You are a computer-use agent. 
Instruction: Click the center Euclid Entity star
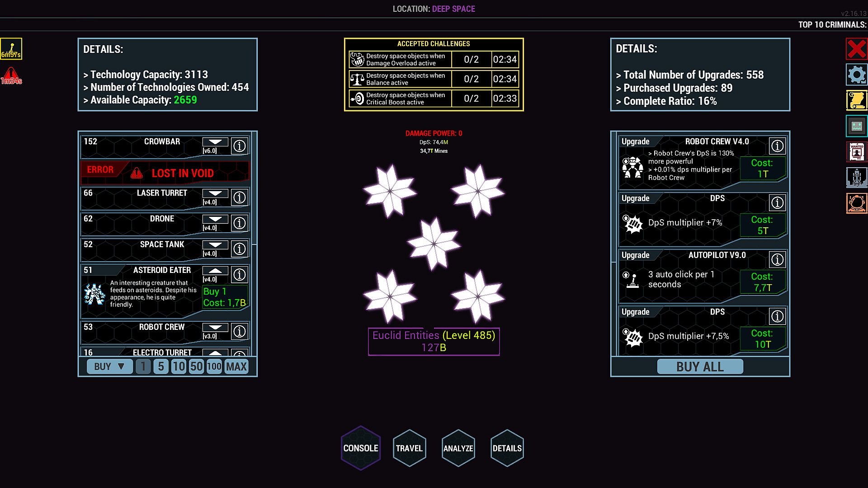tap(434, 244)
